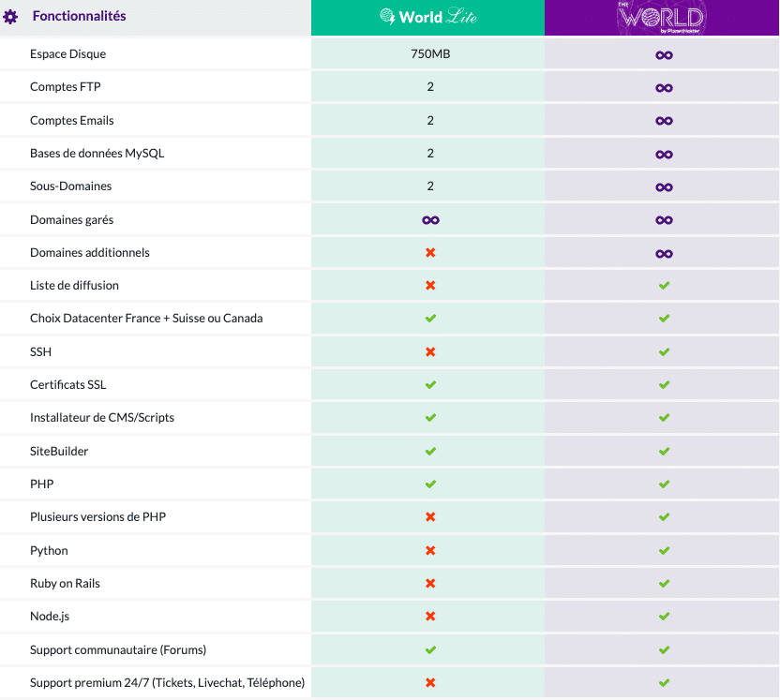Click World Lite green check for Certificats SSL
The width and height of the screenshot is (780, 700).
click(430, 385)
